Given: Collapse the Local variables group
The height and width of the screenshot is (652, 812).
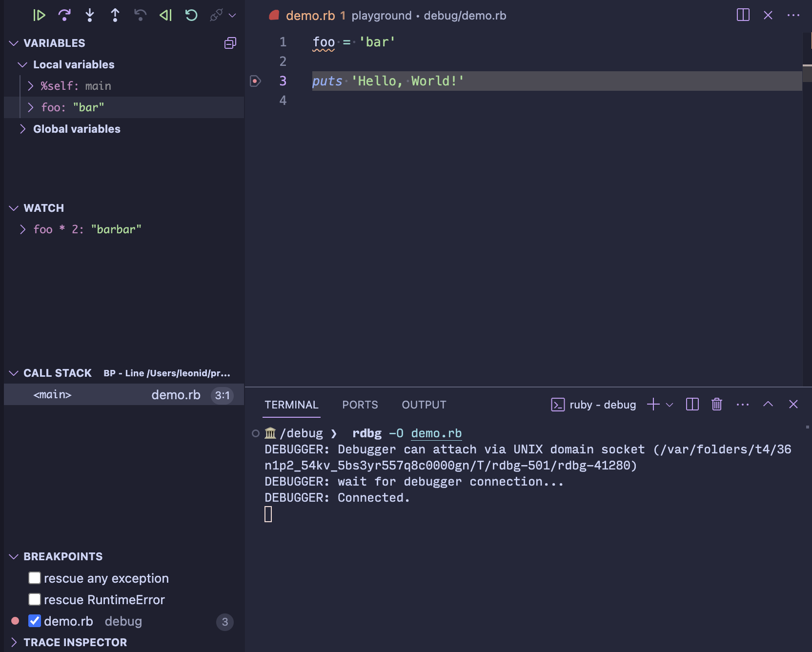Looking at the screenshot, I should pos(22,64).
